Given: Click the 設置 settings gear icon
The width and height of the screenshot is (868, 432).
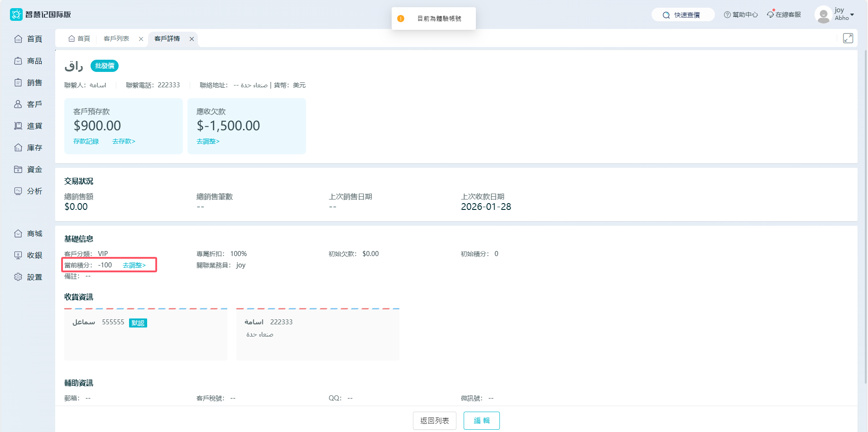Looking at the screenshot, I should point(18,277).
